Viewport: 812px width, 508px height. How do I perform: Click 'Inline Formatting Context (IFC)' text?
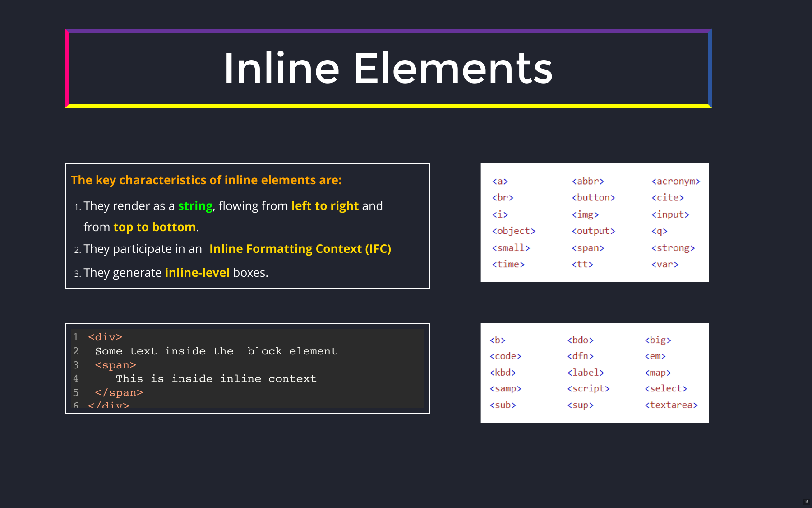[x=300, y=249]
